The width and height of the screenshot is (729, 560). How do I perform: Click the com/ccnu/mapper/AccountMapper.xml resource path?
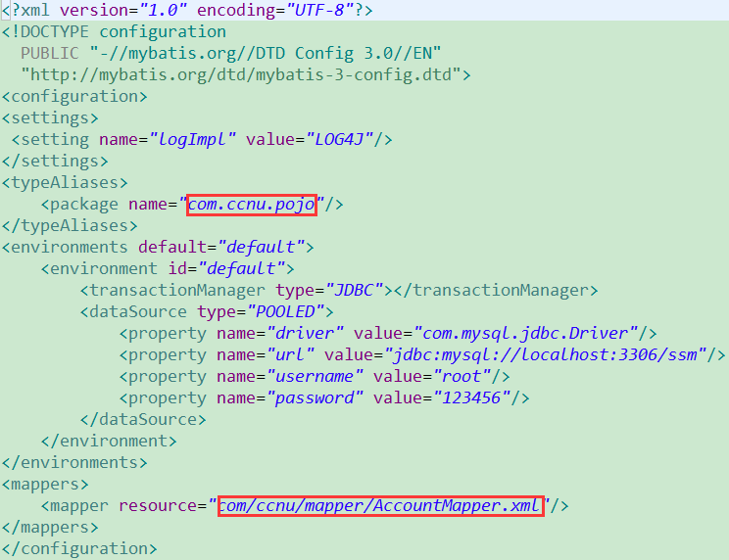(x=380, y=505)
